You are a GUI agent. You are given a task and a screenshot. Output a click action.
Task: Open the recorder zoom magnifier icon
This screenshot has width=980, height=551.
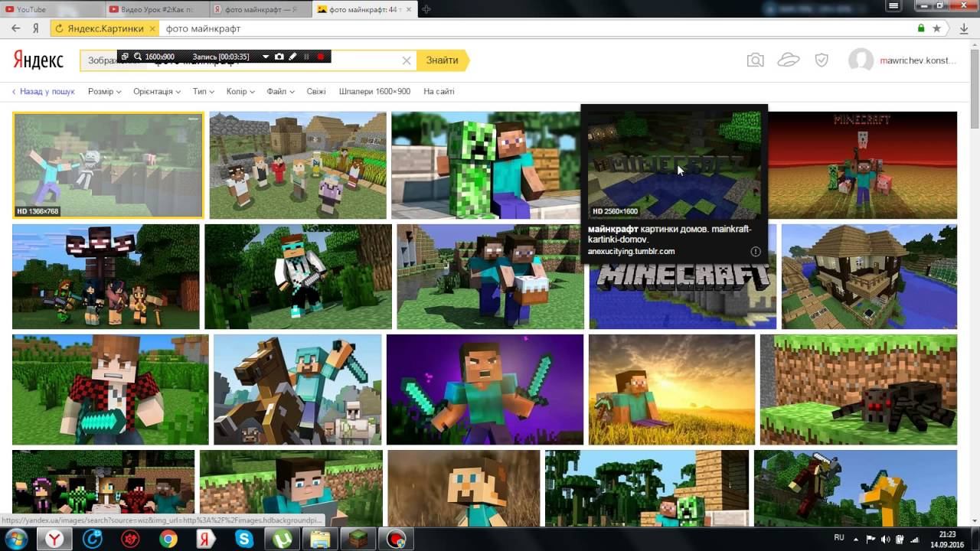(138, 57)
